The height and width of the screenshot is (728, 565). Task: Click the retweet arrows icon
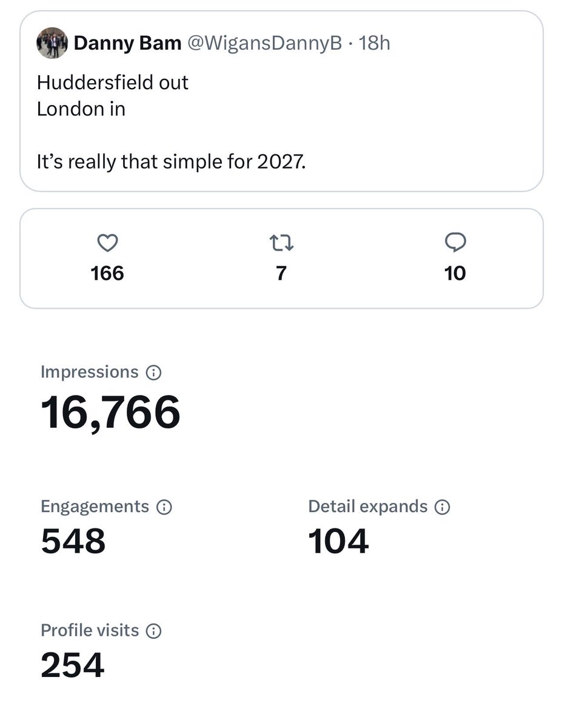click(281, 243)
